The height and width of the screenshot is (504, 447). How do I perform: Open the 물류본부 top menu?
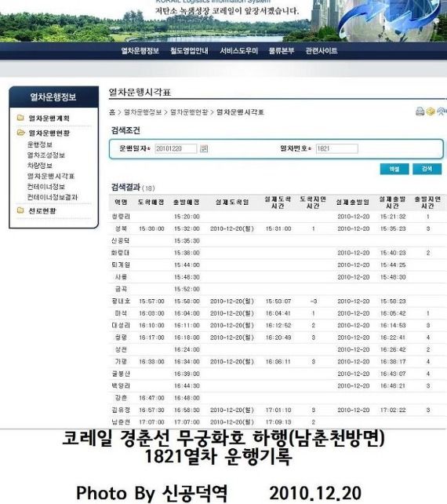tap(282, 51)
